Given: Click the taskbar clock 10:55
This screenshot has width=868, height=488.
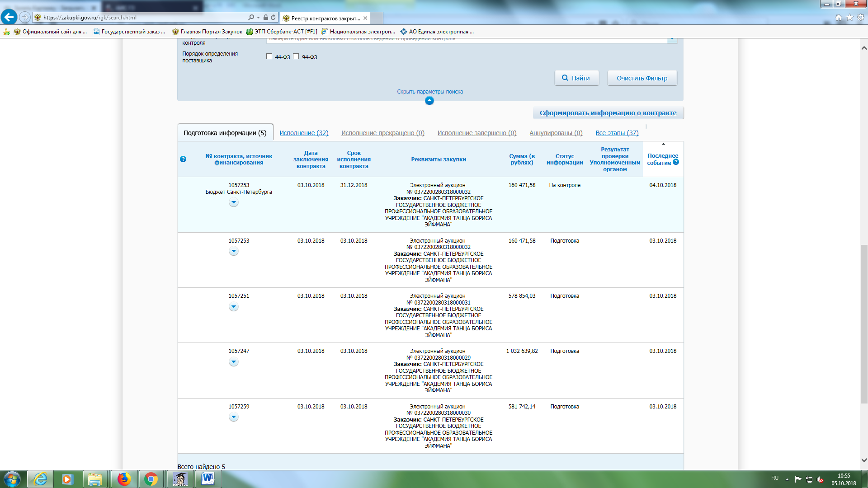Looking at the screenshot, I should pos(844,476).
